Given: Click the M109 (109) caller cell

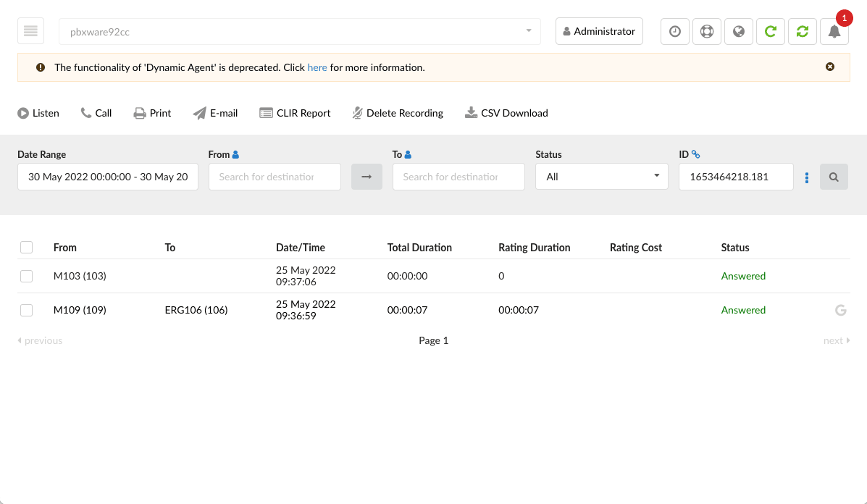Looking at the screenshot, I should coord(80,310).
